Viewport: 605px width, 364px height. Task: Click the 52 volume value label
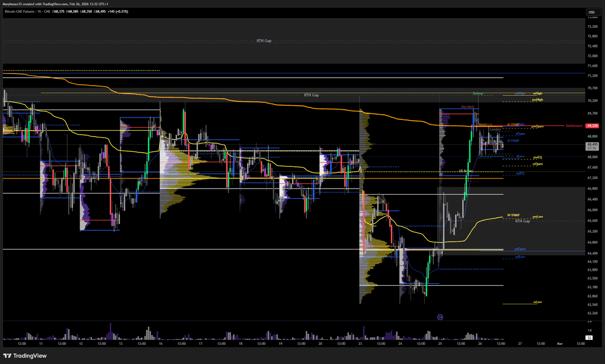[589, 337]
